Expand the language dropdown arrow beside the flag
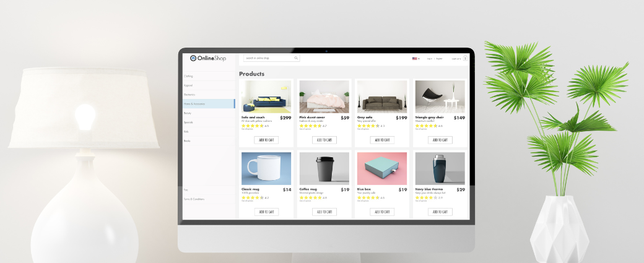The height and width of the screenshot is (263, 644). pyautogui.click(x=419, y=59)
